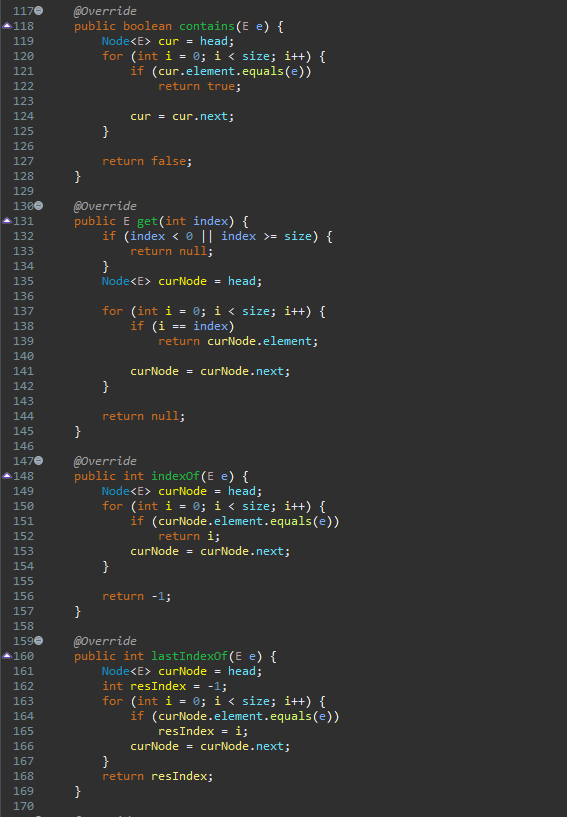Click line number 170 in the gutter
The height and width of the screenshot is (817, 567).
pyautogui.click(x=23, y=806)
